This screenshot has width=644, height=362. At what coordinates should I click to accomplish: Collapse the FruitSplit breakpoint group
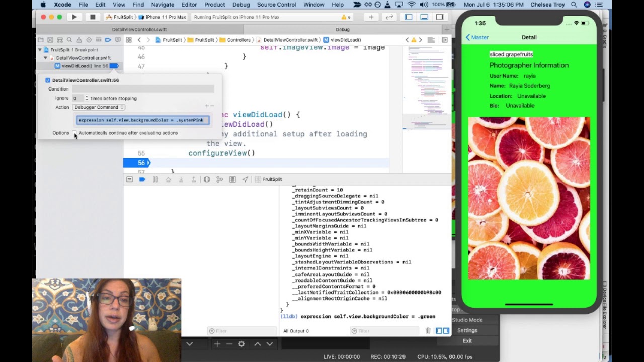(x=40, y=50)
